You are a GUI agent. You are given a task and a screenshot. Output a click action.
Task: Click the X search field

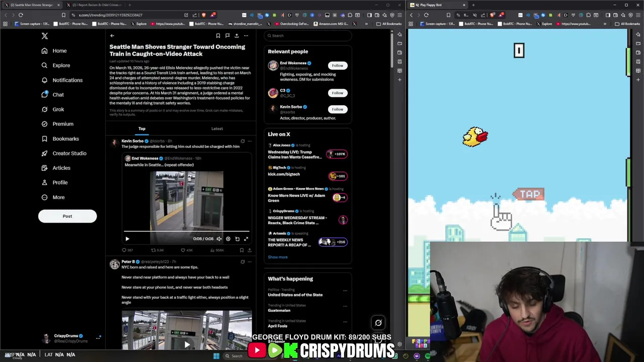click(307, 36)
